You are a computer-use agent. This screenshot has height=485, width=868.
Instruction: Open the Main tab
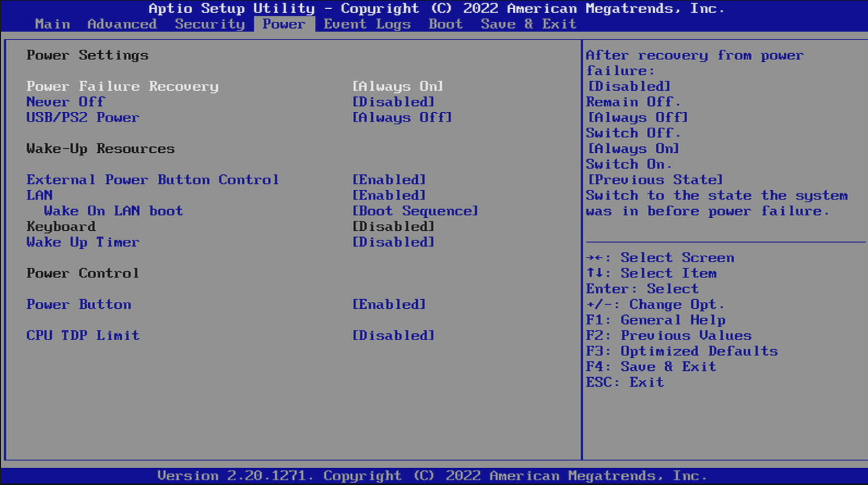pos(52,24)
